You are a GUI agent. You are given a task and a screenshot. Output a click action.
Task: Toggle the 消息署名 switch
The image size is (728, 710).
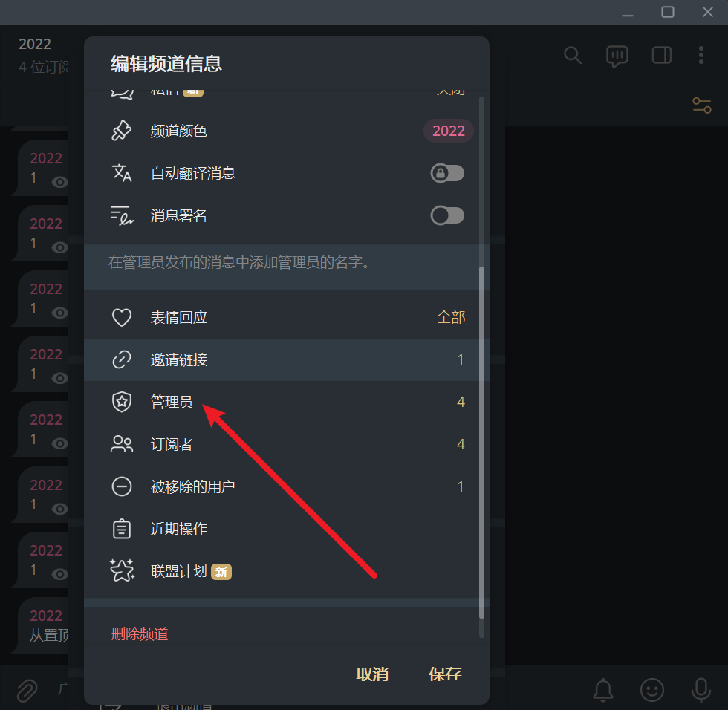pos(447,216)
